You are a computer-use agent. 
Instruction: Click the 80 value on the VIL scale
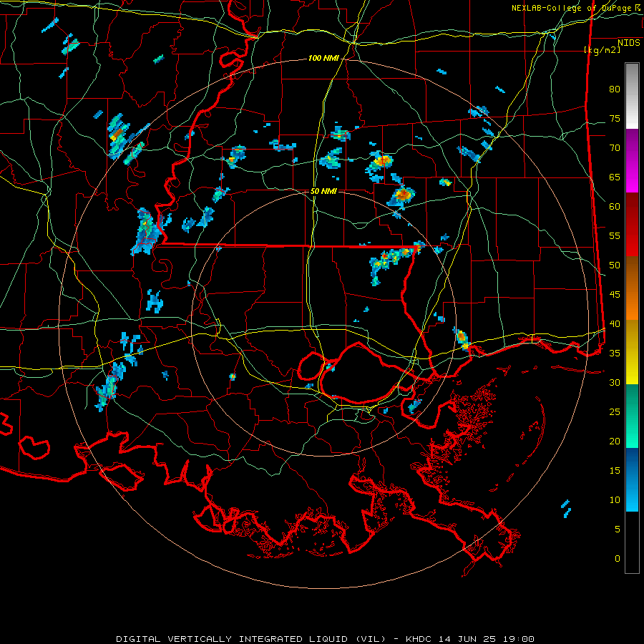(615, 89)
